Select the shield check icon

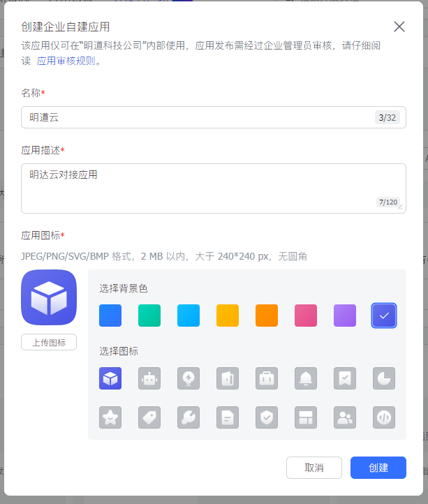click(267, 417)
